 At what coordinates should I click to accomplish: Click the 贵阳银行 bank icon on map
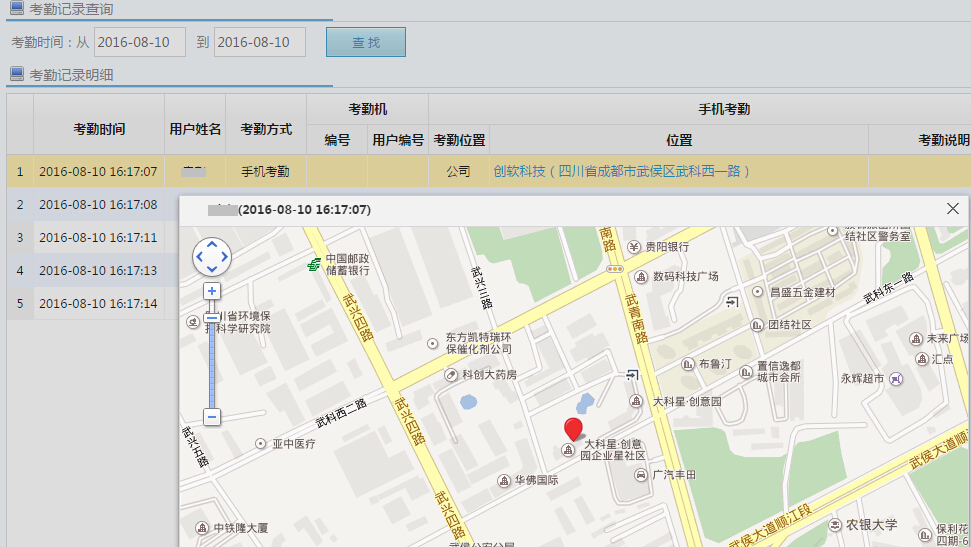click(632, 247)
